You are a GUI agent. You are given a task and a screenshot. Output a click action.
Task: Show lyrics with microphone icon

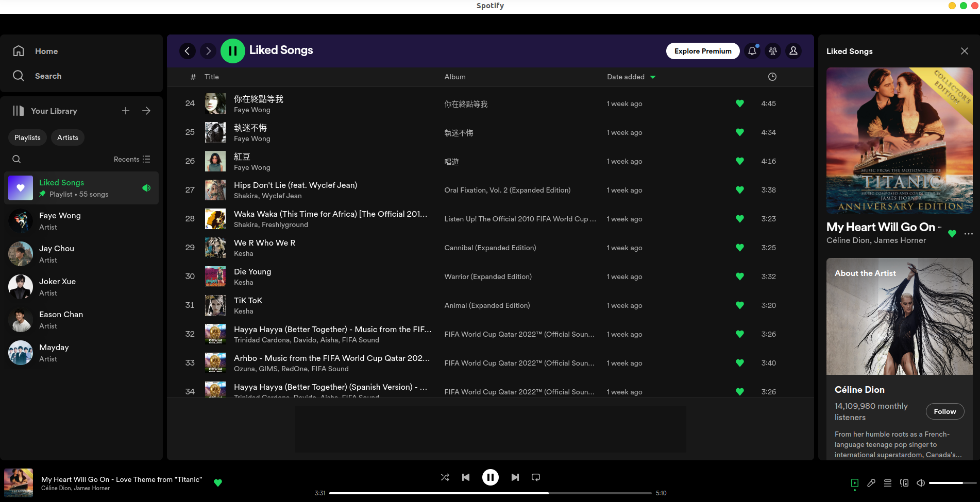(x=871, y=483)
